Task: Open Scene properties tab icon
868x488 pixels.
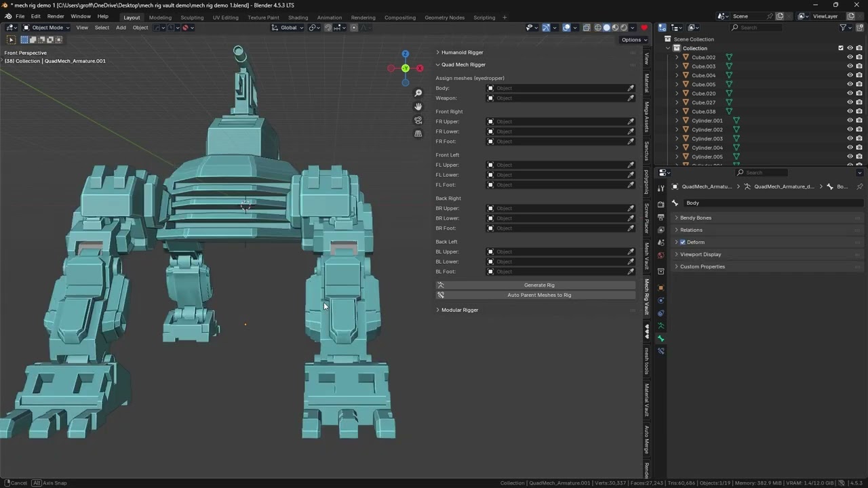Action: 661,243
